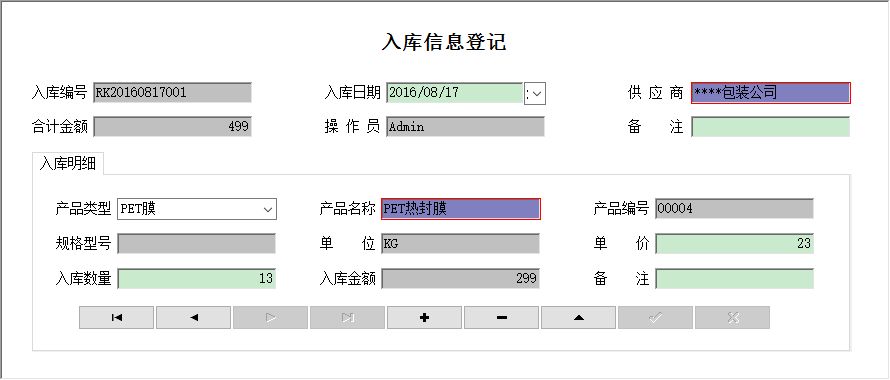Add new detail row with plus button
Screen dimensions: 890x380
[x=425, y=318]
